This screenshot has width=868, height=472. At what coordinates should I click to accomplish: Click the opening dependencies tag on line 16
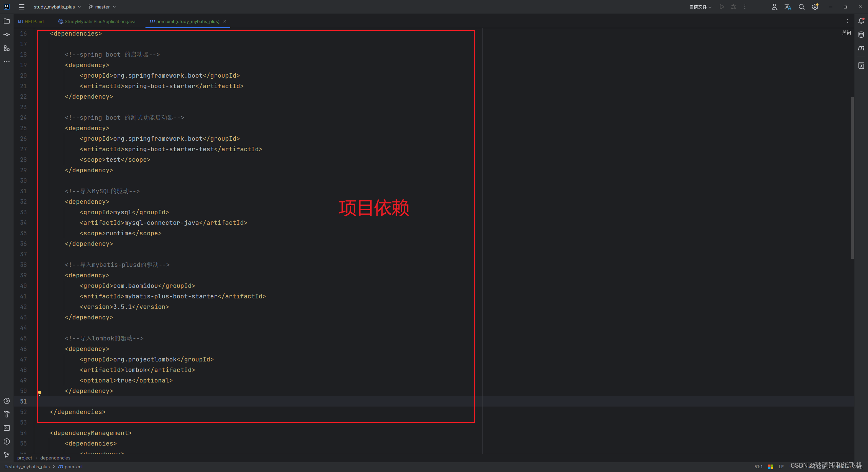[76, 34]
